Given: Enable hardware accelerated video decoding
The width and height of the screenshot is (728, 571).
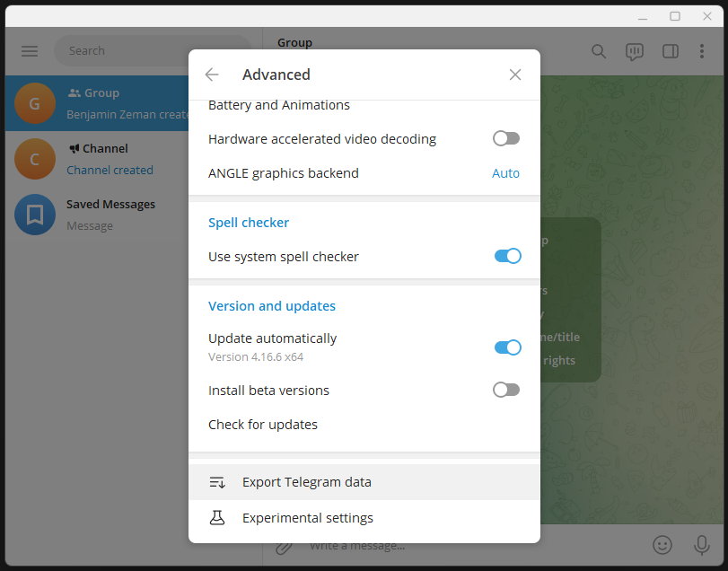Looking at the screenshot, I should click(505, 138).
